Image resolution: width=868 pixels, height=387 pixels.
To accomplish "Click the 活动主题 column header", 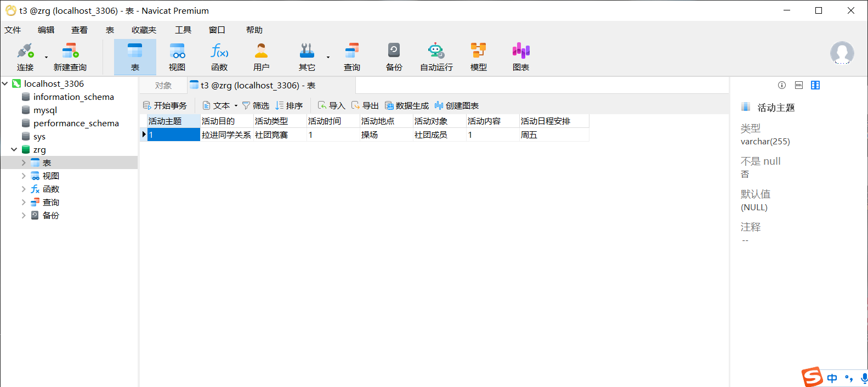I will click(x=173, y=121).
